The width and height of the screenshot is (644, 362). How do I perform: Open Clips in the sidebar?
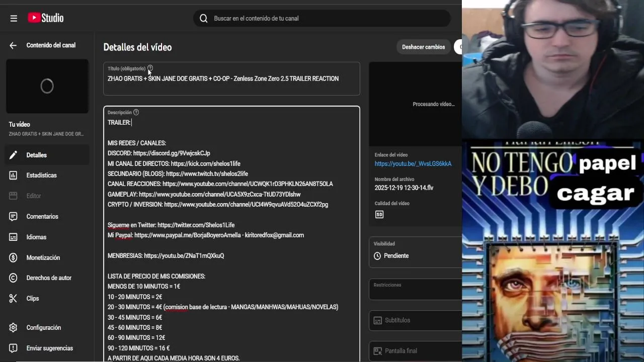click(48, 298)
